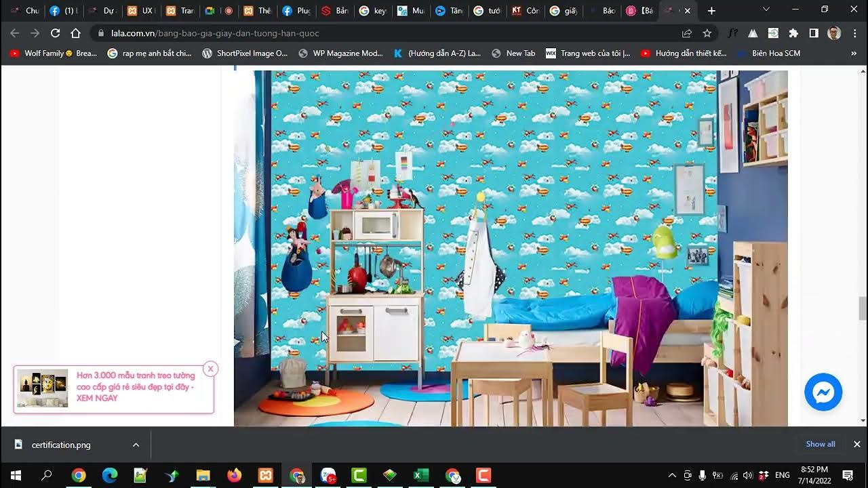Viewport: 868px width, 488px height.
Task: Open Excel from the taskbar
Action: point(421,475)
